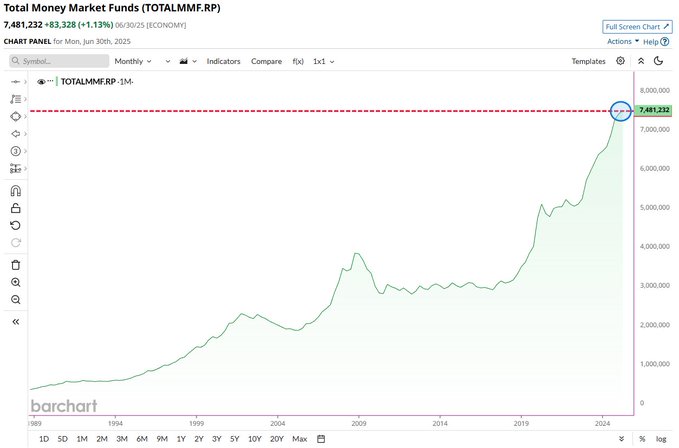This screenshot has width=679, height=448.
Task: Open series options ellipsis menu
Action: coord(50,81)
